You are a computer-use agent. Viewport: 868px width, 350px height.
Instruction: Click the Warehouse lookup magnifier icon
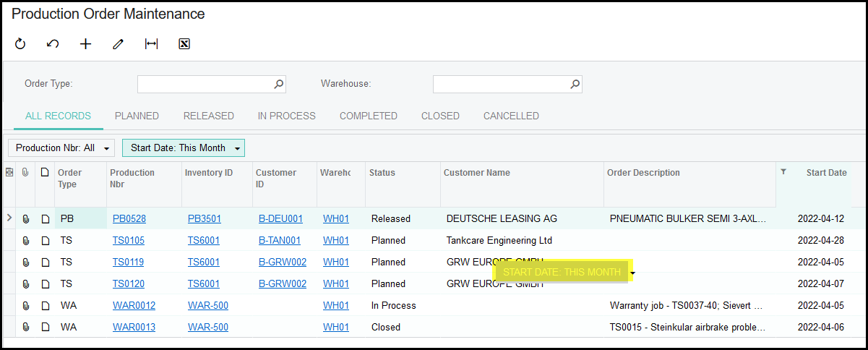pos(575,84)
